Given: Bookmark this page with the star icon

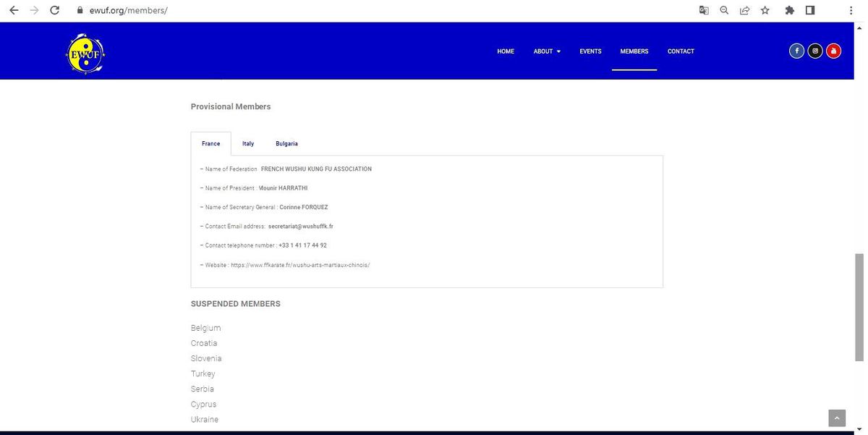Looking at the screenshot, I should point(765,10).
